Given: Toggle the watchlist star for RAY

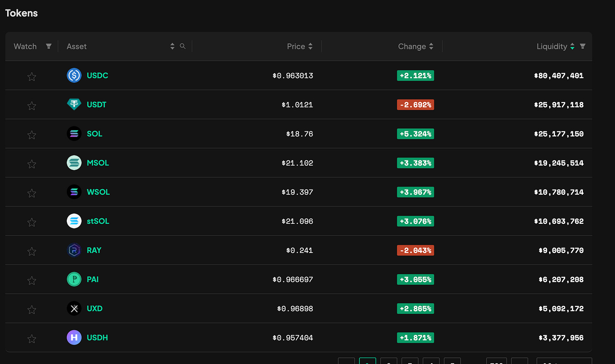Looking at the screenshot, I should tap(32, 251).
